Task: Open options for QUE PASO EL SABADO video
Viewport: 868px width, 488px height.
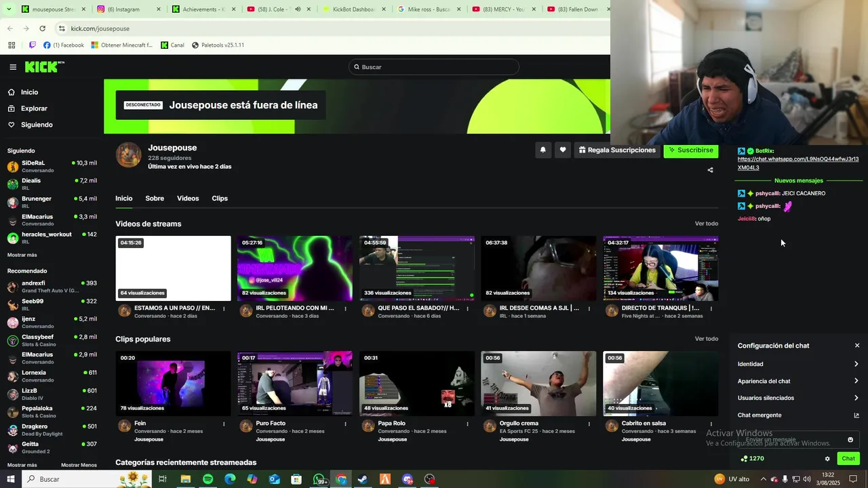Action: 467,308
